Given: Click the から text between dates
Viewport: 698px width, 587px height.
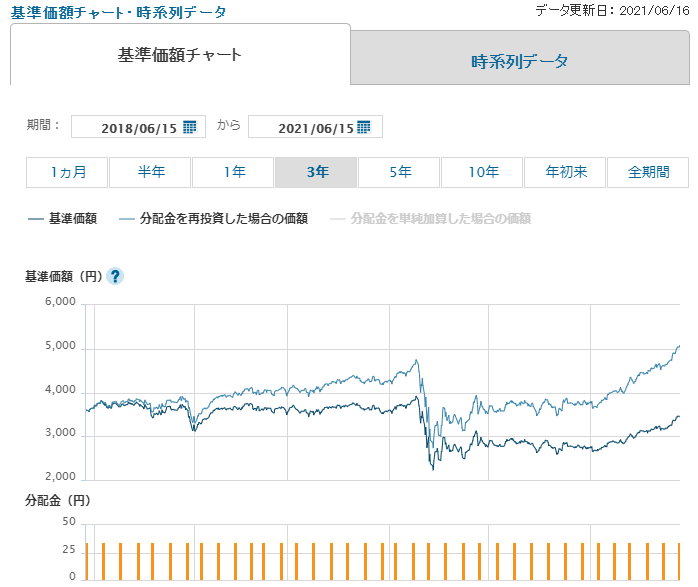Looking at the screenshot, I should (229, 125).
